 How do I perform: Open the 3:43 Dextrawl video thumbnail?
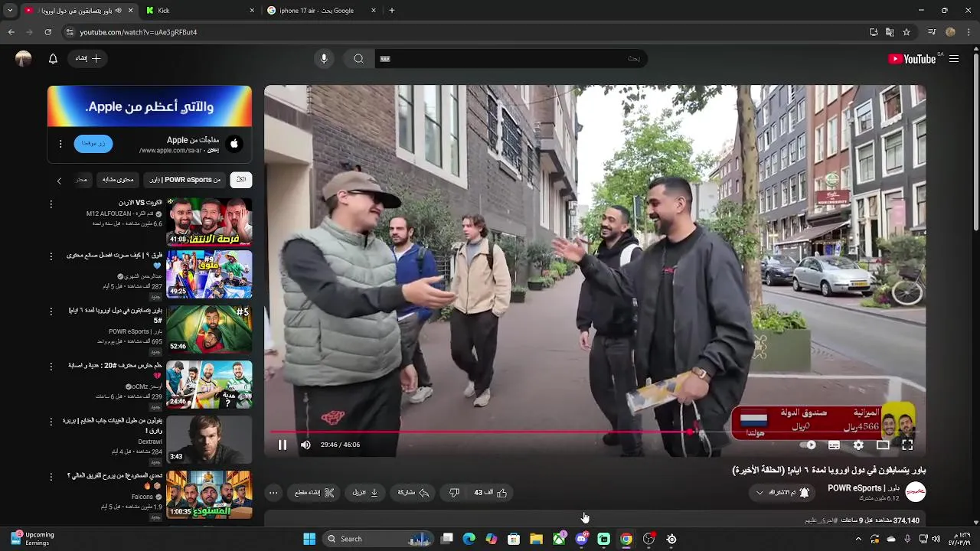pos(209,439)
